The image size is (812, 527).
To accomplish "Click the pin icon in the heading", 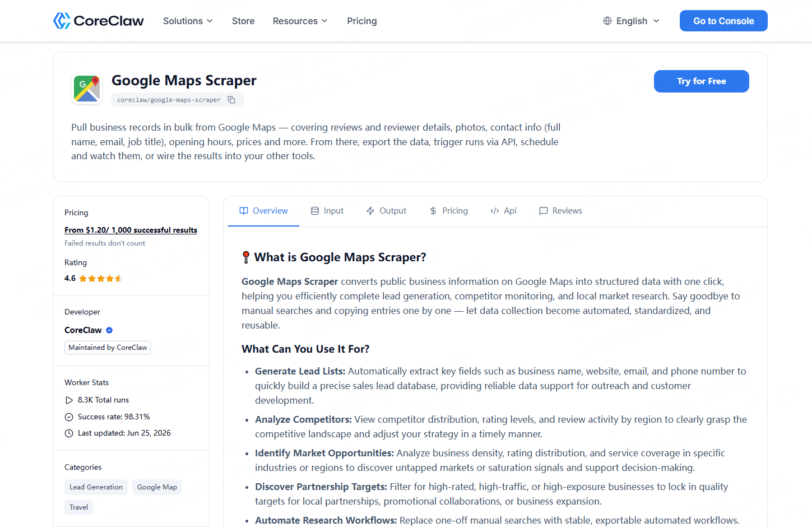I will point(246,257).
